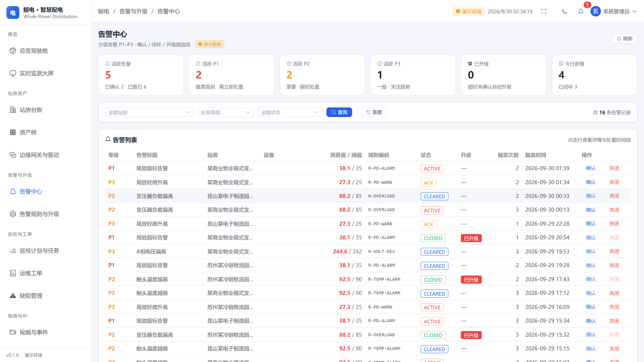Click the 告警规则与升级 gear icon
The width and height of the screenshot is (644, 362).
click(x=13, y=214)
